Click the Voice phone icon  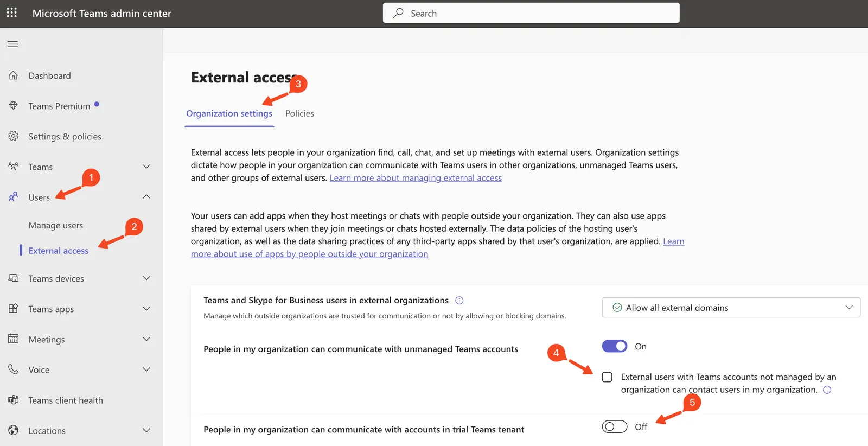[x=14, y=369]
